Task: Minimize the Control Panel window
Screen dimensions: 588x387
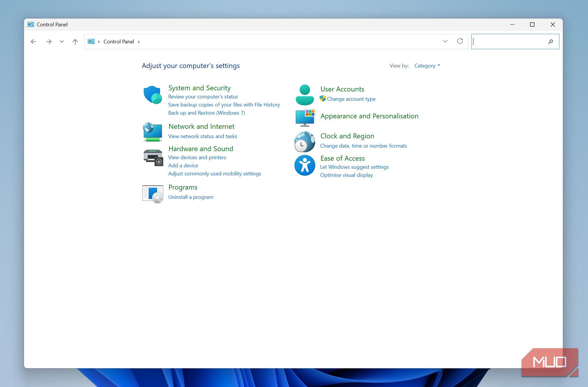Action: (x=512, y=25)
